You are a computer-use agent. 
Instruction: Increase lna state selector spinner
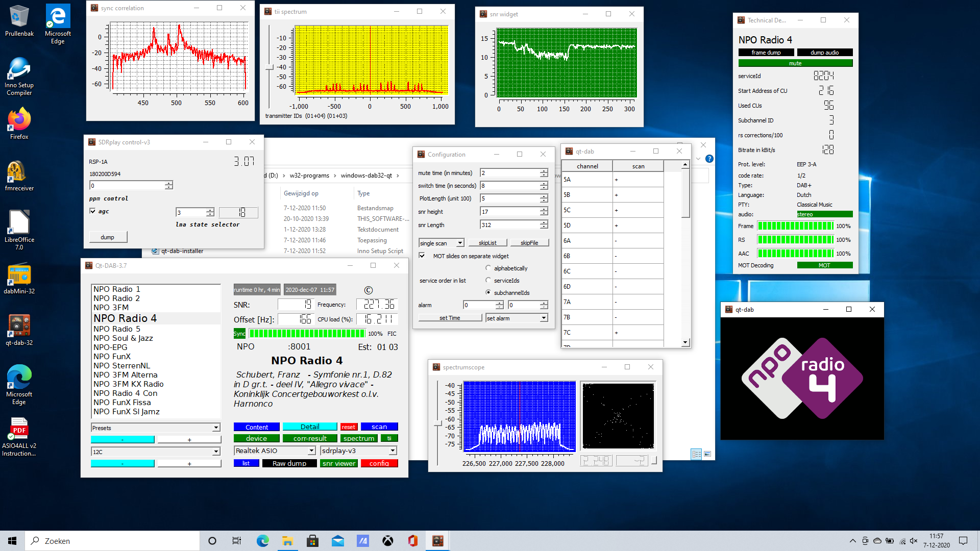pos(210,210)
